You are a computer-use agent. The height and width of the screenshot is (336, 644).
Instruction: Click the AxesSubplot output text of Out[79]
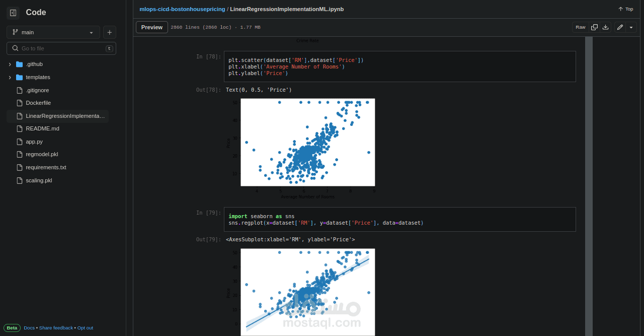coord(290,240)
